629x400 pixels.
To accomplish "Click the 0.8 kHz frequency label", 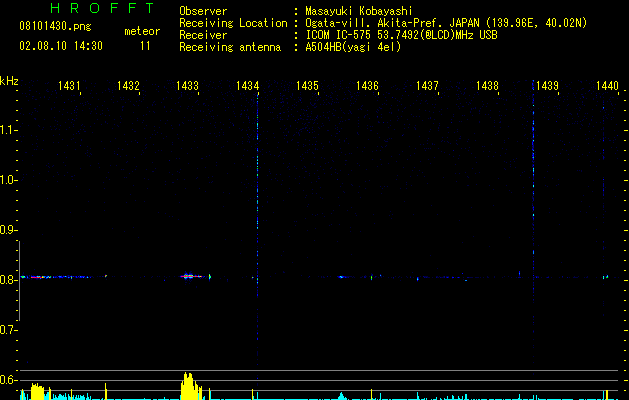I will (x=8, y=280).
